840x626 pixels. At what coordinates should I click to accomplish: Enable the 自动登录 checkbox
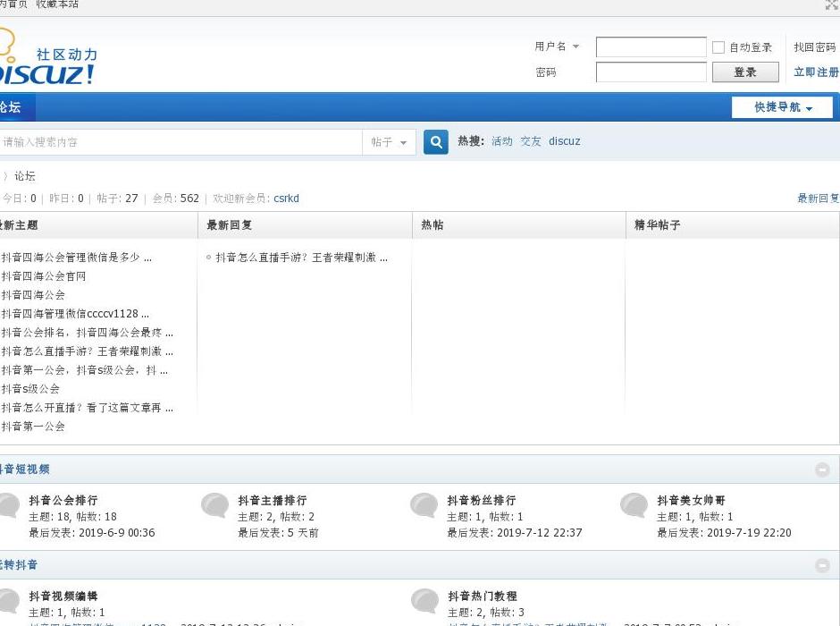click(x=718, y=47)
